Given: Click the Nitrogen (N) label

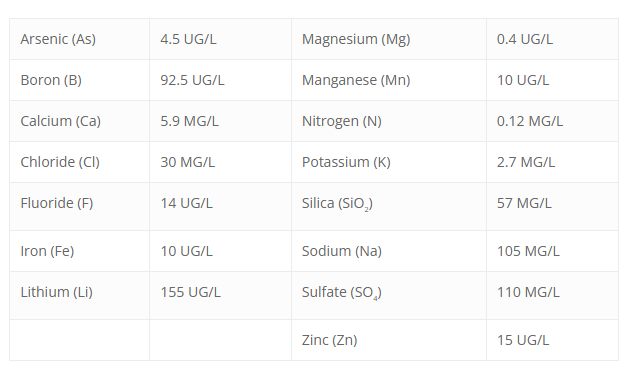Looking at the screenshot, I should [342, 121].
